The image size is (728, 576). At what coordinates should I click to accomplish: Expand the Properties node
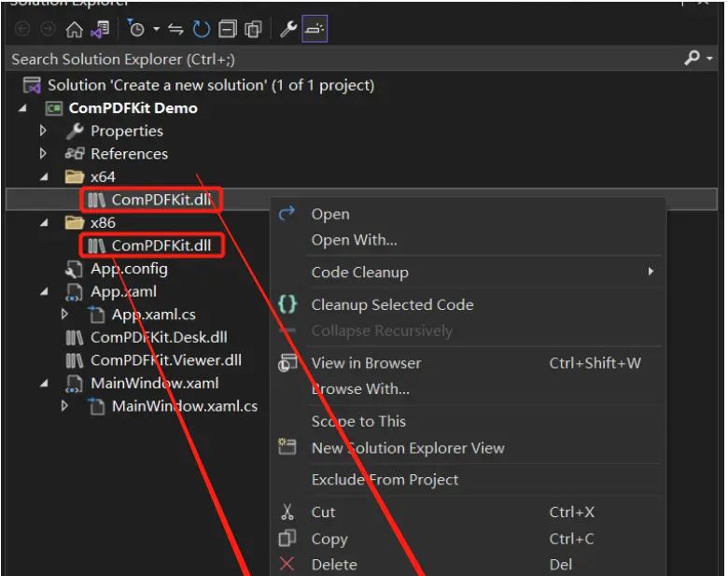coord(43,131)
